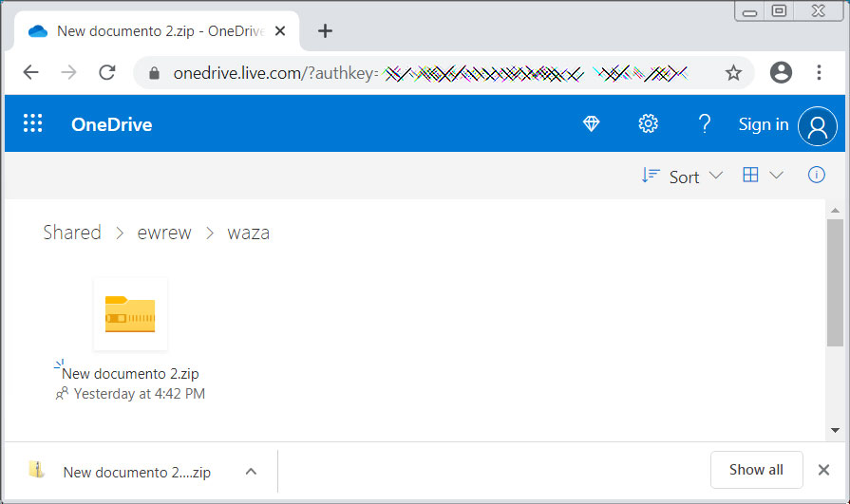This screenshot has height=504, width=850.
Task: Open the zip folder thumbnail
Action: coord(130,314)
